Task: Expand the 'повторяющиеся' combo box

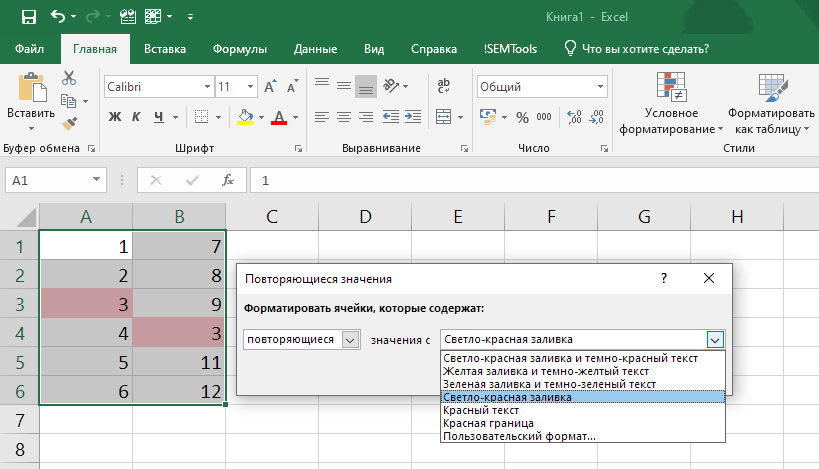Action: coord(349,340)
